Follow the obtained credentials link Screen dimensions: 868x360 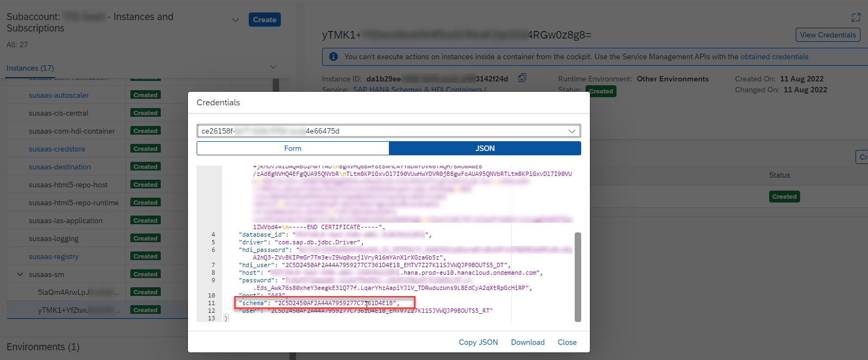coord(774,56)
